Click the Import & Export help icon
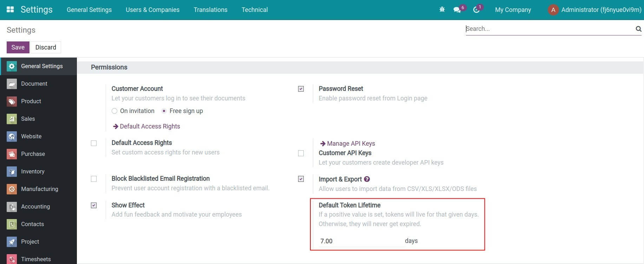Viewport: 644px width, 264px height. click(x=367, y=179)
